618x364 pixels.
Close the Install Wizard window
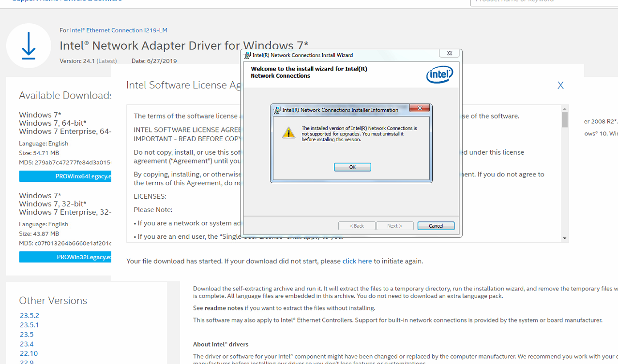point(450,53)
